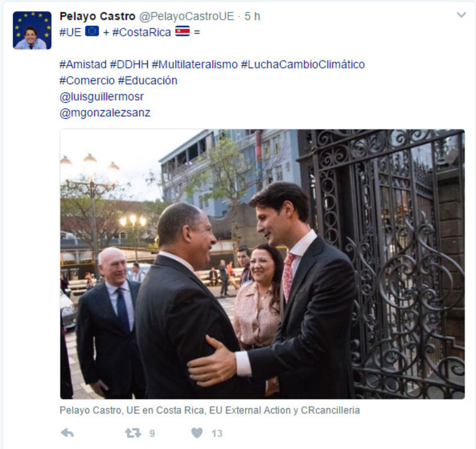Click the EU flag emoji

pos(92,31)
